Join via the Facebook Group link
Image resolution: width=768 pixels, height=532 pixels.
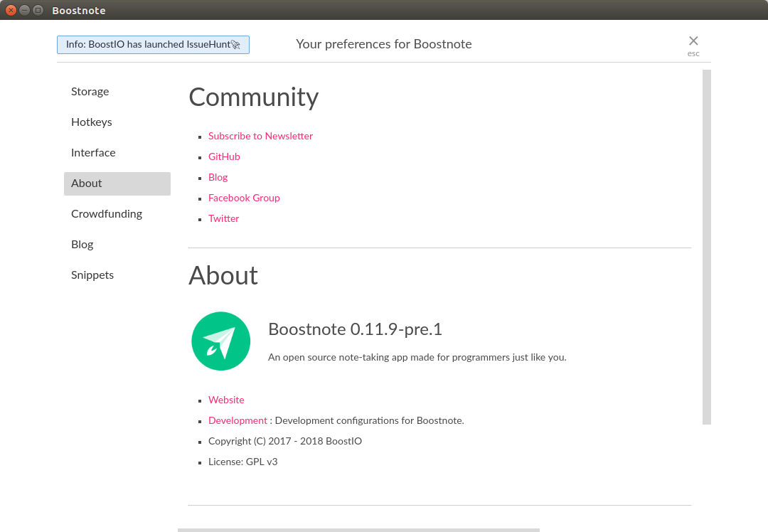(x=244, y=198)
